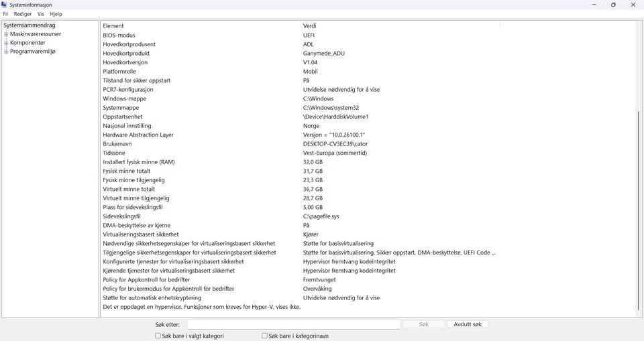Minimize the Systeminformasjon window
This screenshot has width=644, height=341.
coord(594,5)
